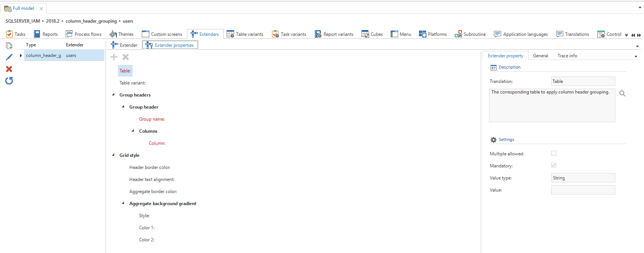Screen dimensions: 644x253
Task: Click the magnifying glass beside description
Action: pyautogui.click(x=622, y=94)
